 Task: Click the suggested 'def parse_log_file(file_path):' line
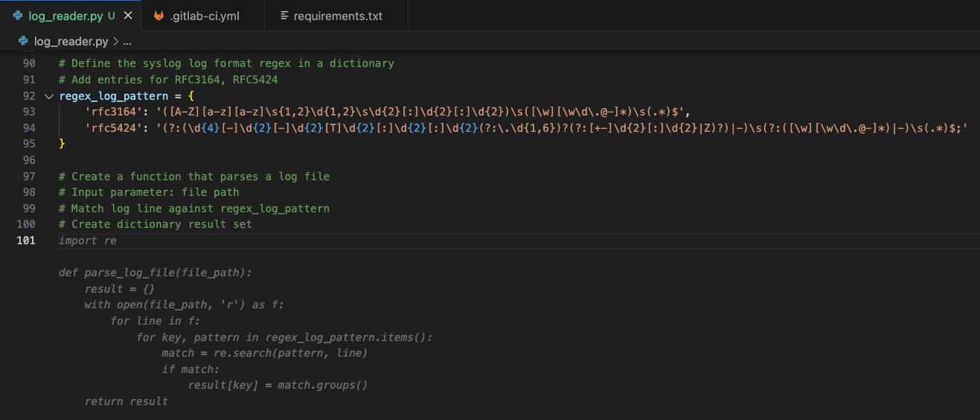tap(156, 273)
